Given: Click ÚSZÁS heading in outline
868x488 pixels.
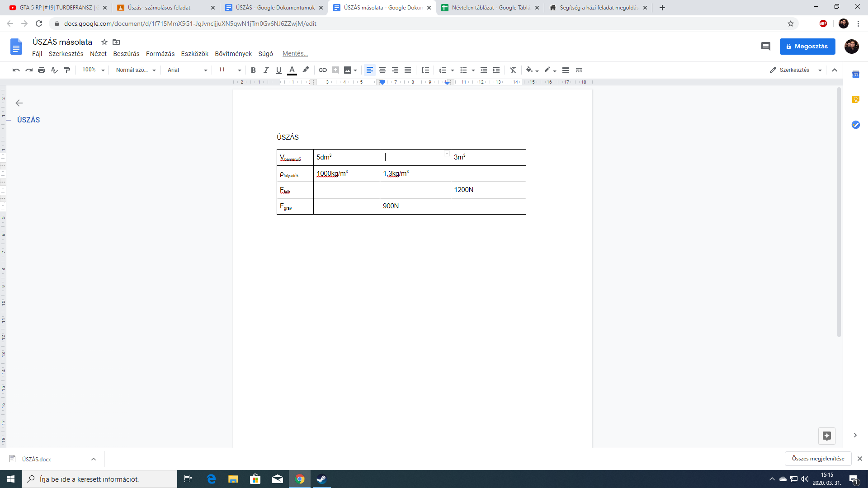Looking at the screenshot, I should pyautogui.click(x=28, y=120).
